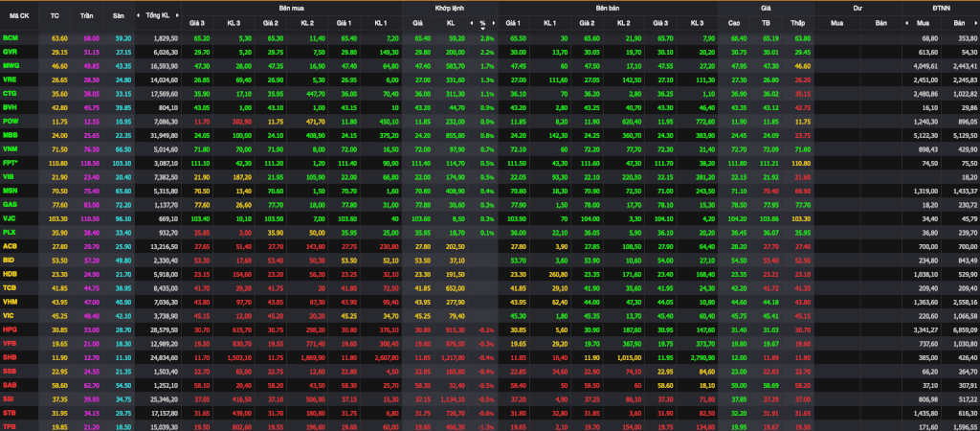Sort by the Tổng KL column header

pyautogui.click(x=157, y=15)
